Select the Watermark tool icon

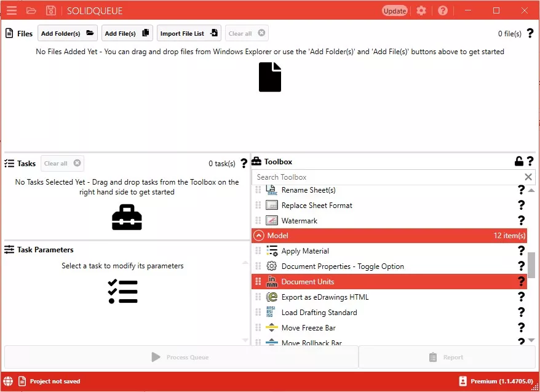click(x=271, y=220)
